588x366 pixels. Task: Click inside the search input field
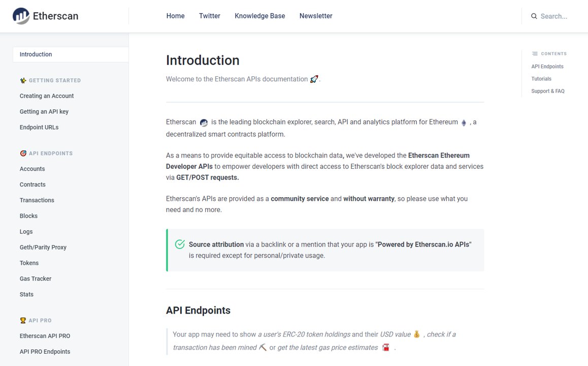click(x=556, y=16)
